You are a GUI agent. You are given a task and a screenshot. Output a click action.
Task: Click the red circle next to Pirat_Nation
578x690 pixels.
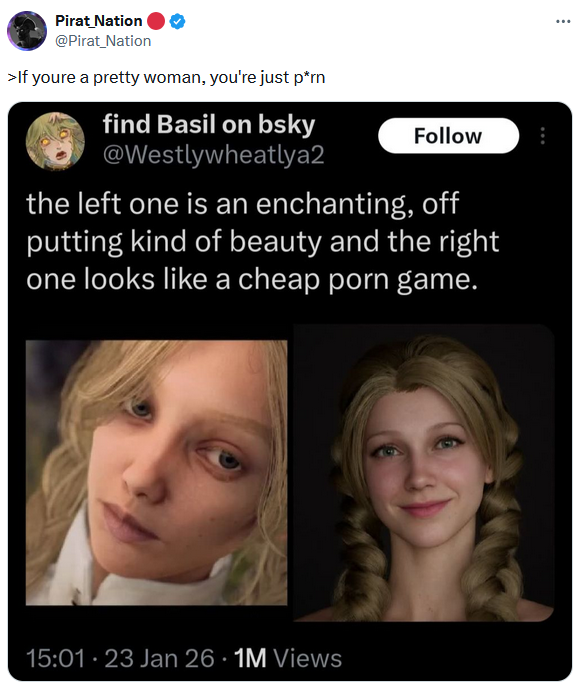(x=155, y=21)
